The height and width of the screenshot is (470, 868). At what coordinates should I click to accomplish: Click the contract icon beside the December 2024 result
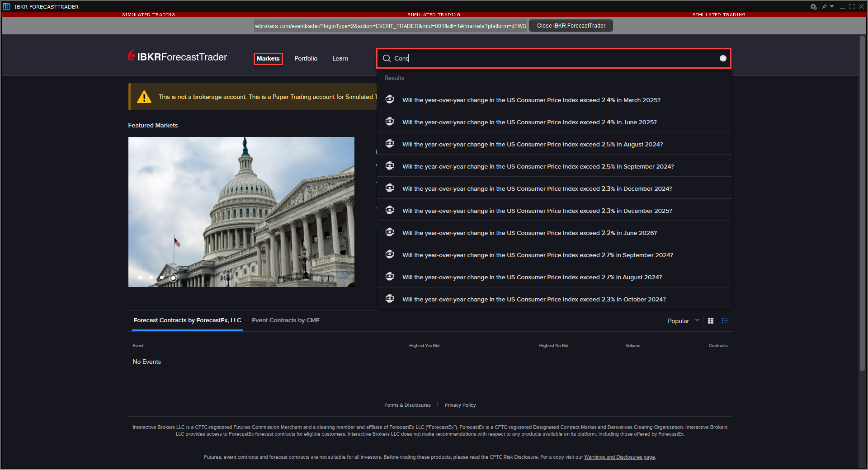[390, 188]
